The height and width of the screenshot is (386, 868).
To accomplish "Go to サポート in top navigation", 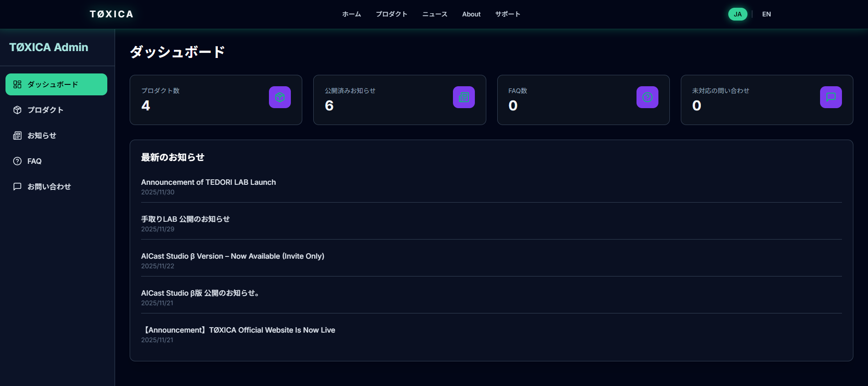I will click(507, 14).
